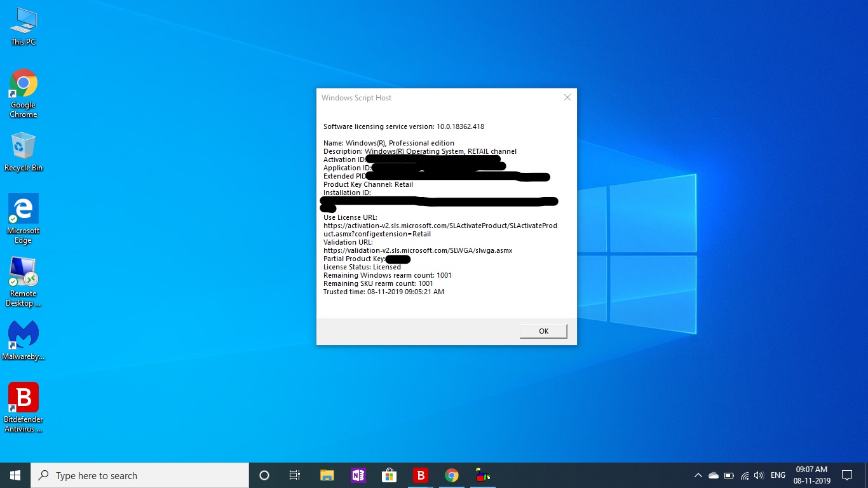Open Chrome from the taskbar
Viewport: 868px width, 488px height.
(x=451, y=475)
